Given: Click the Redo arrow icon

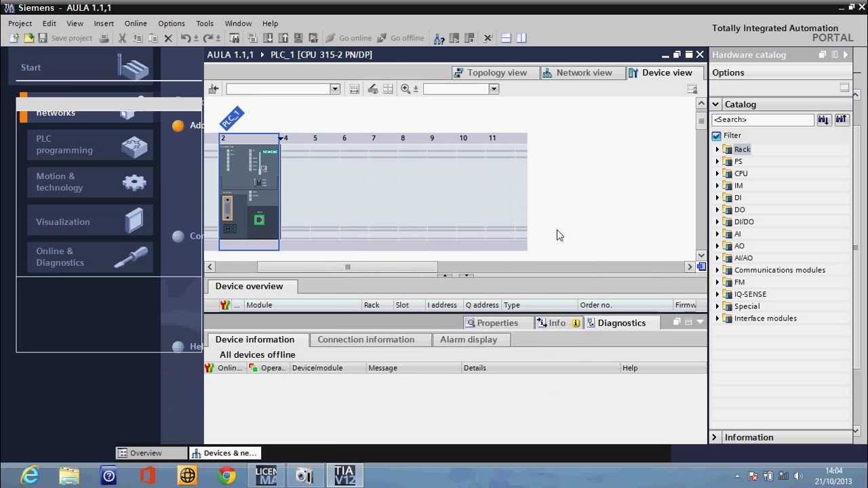Looking at the screenshot, I should 208,38.
